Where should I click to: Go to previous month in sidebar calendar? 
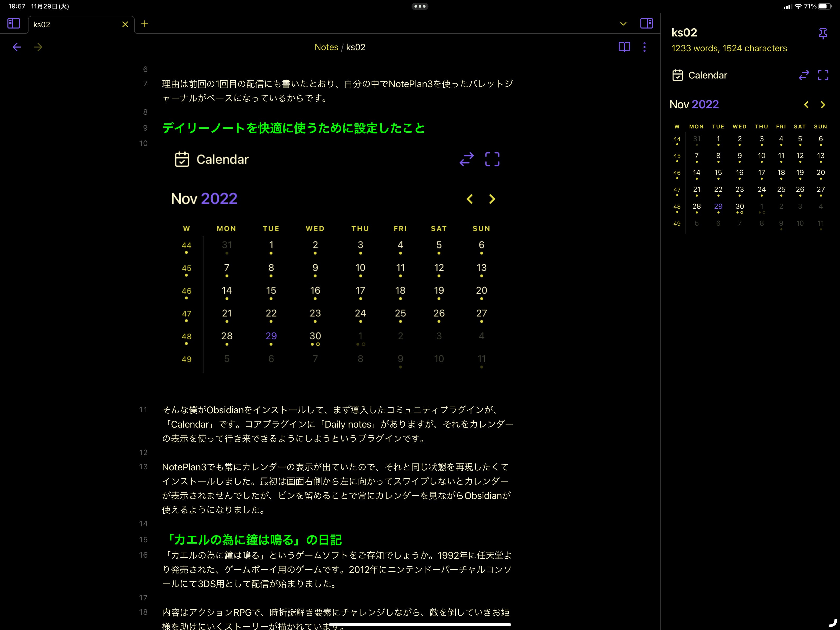806,105
